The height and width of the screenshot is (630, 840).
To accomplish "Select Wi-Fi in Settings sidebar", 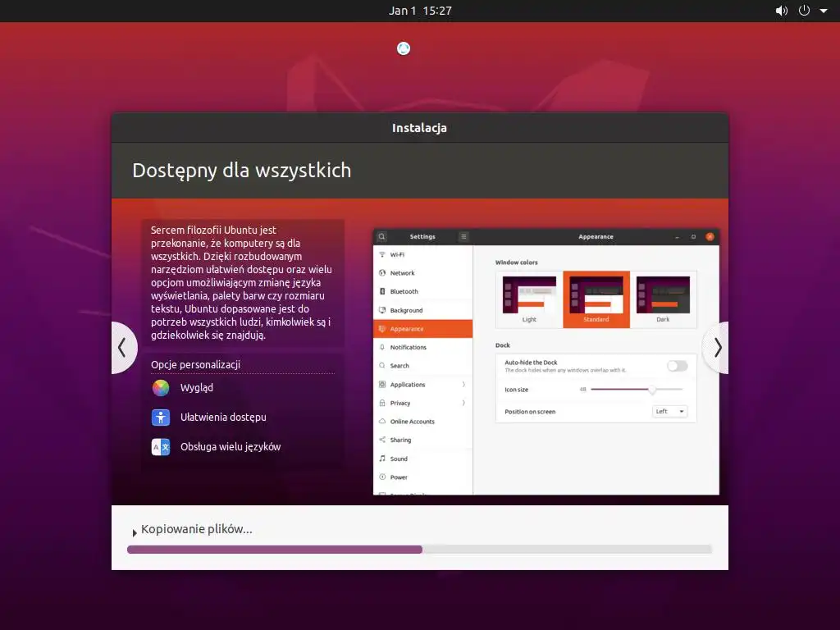I will point(422,255).
